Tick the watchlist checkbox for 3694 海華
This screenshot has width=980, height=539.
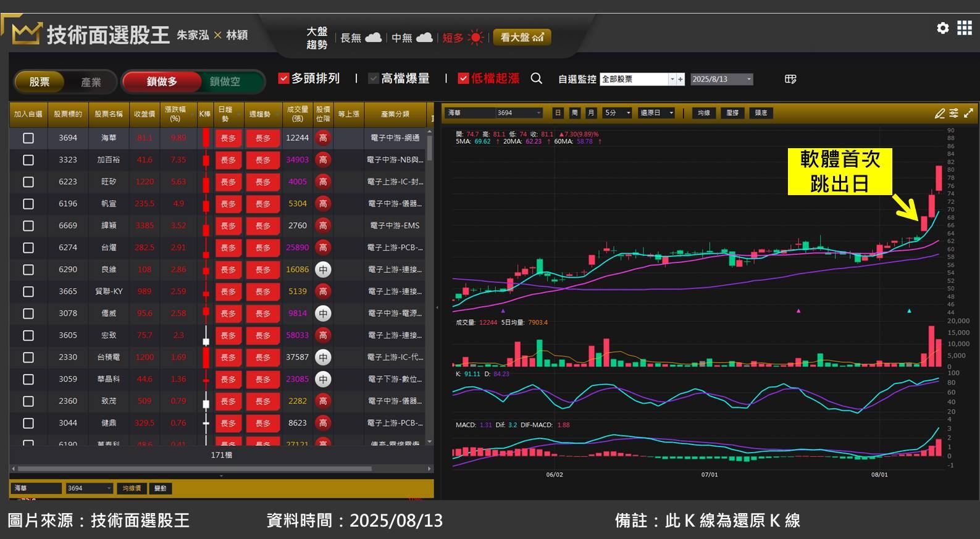click(28, 138)
